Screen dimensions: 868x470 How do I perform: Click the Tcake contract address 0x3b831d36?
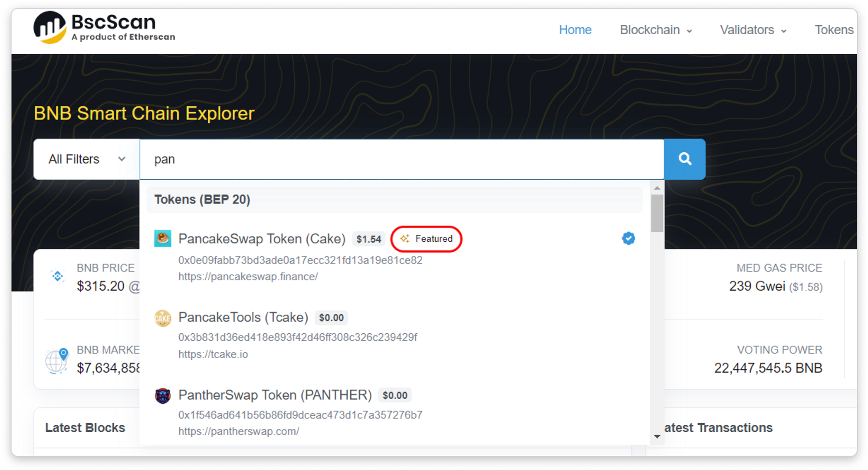point(298,337)
